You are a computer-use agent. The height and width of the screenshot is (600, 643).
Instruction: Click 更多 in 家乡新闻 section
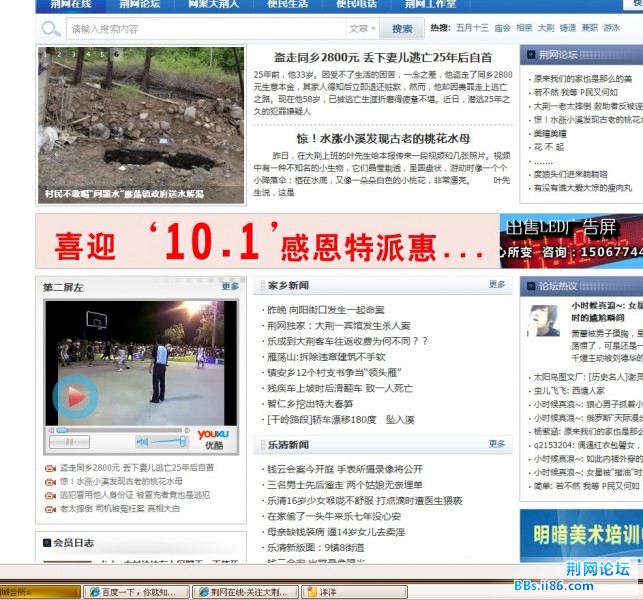[x=497, y=285]
